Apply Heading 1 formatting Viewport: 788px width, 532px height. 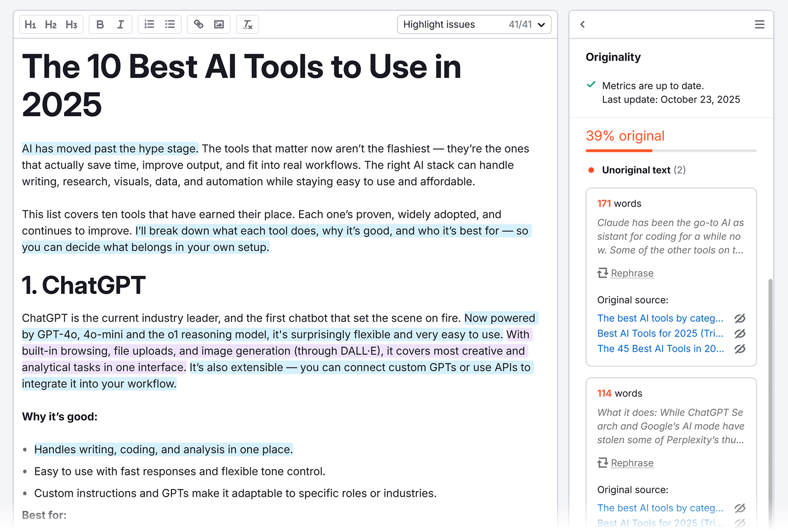click(30, 24)
